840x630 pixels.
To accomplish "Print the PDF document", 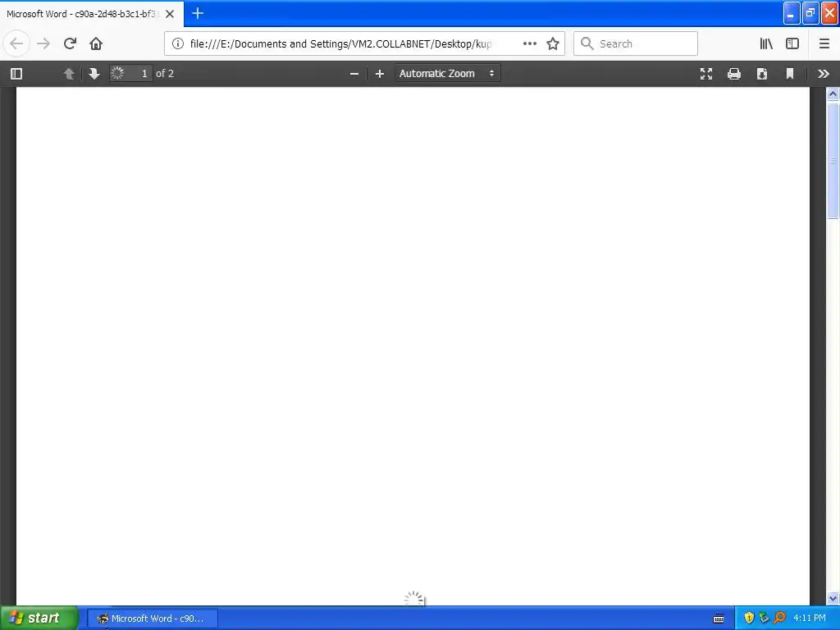I will [x=734, y=73].
